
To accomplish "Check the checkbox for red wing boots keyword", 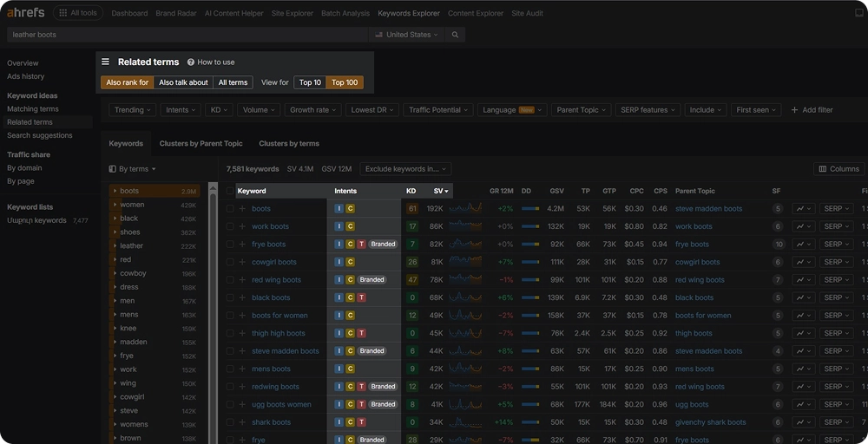I will coord(230,280).
